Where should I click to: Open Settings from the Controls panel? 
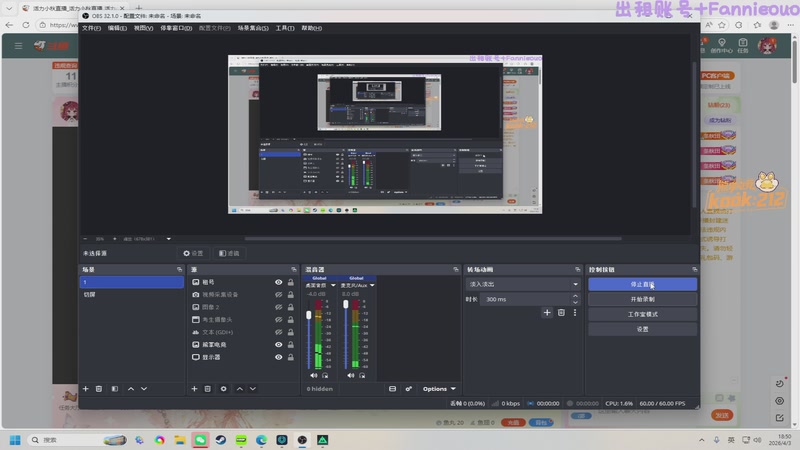[x=642, y=329]
